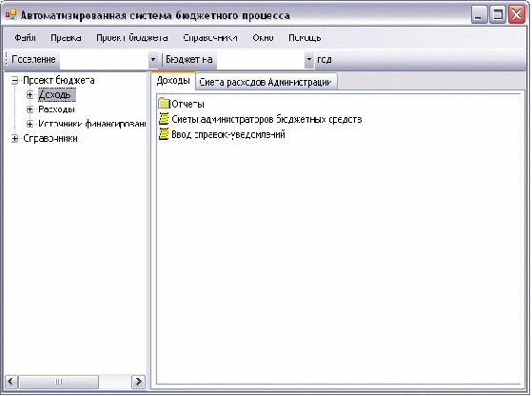Expand the Расходы tree node

pyautogui.click(x=30, y=109)
